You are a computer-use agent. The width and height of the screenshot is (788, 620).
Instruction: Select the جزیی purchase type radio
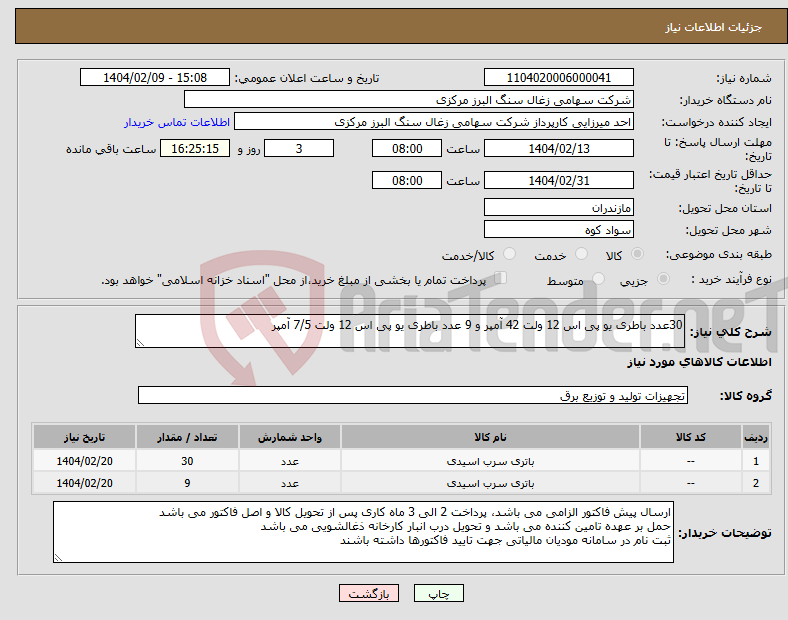tap(663, 279)
